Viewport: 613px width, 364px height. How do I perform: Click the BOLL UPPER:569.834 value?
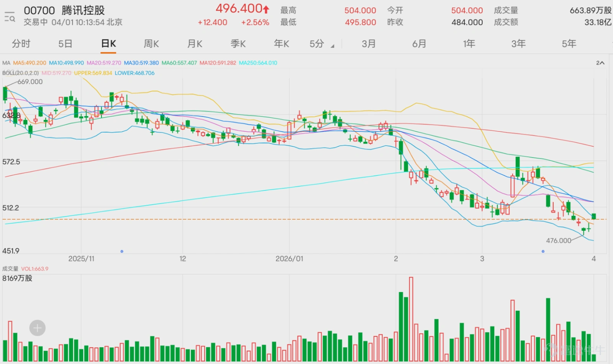(93, 73)
